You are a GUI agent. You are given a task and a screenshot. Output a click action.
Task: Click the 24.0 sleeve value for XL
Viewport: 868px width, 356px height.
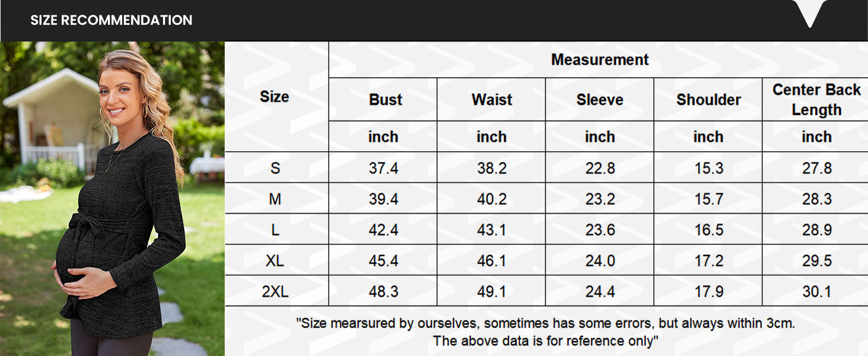(x=600, y=260)
